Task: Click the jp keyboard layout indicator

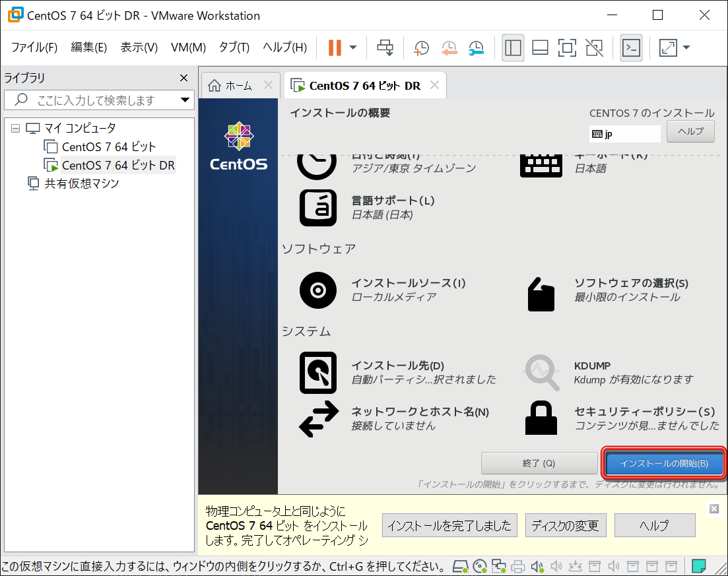Action: tap(625, 134)
